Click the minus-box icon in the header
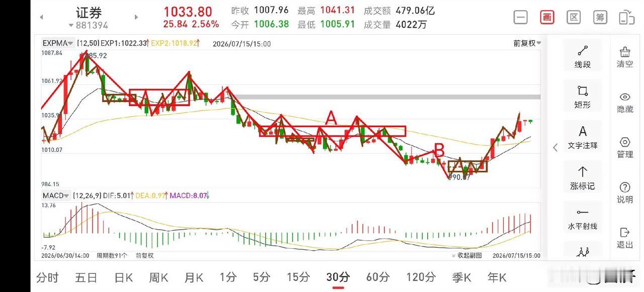 coord(521,17)
